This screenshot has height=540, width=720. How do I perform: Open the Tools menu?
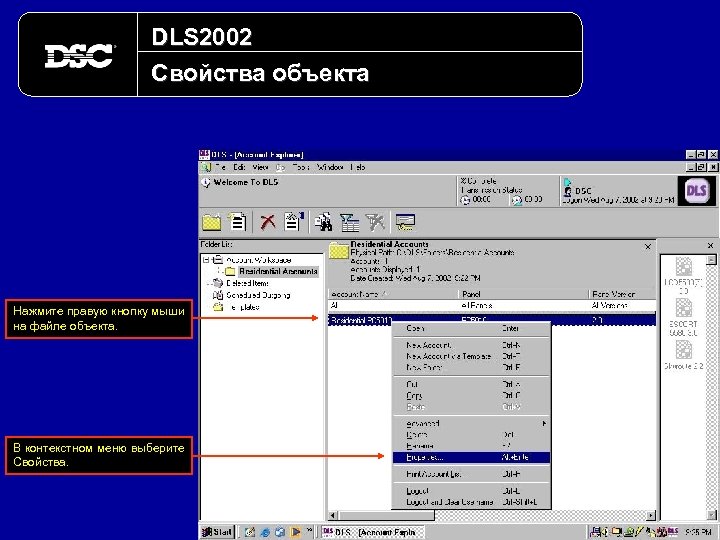301,167
